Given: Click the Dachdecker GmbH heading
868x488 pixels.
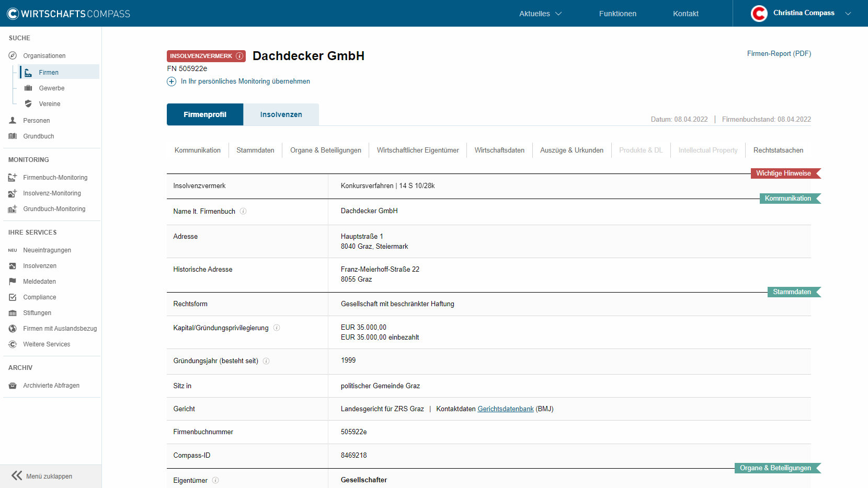Looking at the screenshot, I should 309,56.
